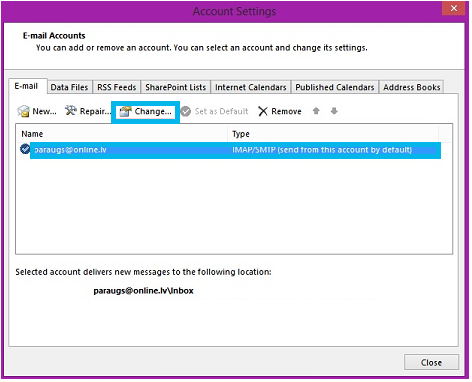Click the IMAP/SMTP type cell text
The image size is (472, 382).
click(x=322, y=150)
